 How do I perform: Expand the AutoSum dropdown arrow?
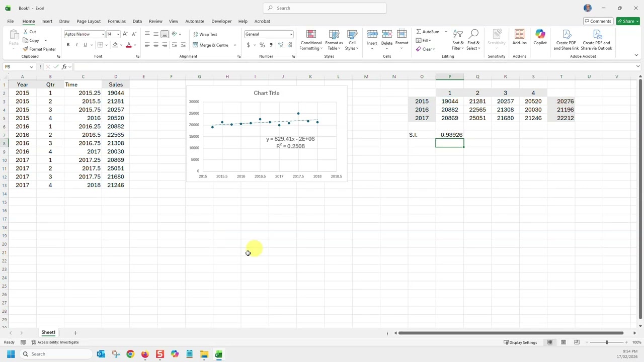click(446, 32)
